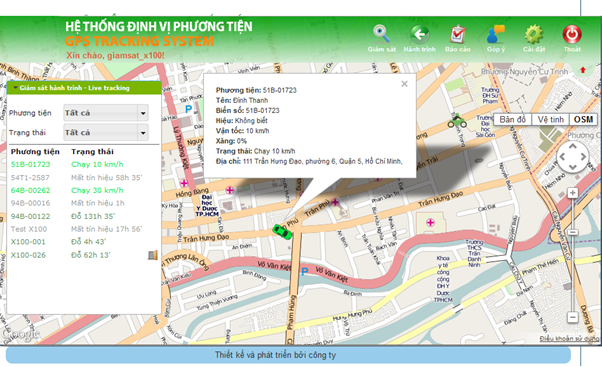The image size is (602, 367).
Task: Click the green motorbike marker on map
Action: point(457,121)
